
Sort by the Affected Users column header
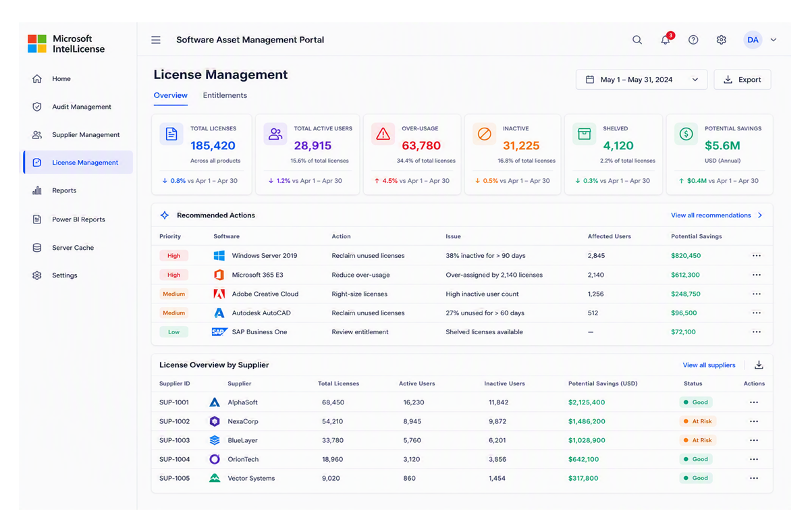[610, 236]
